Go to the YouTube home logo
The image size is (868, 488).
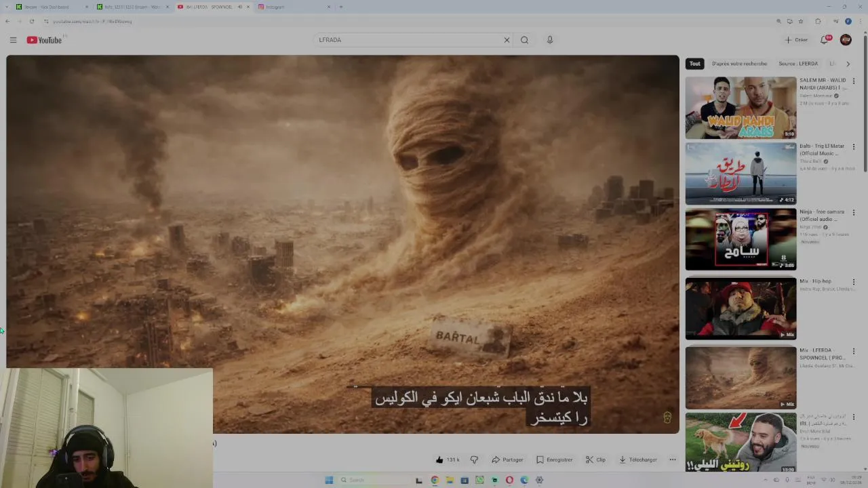[x=44, y=40]
